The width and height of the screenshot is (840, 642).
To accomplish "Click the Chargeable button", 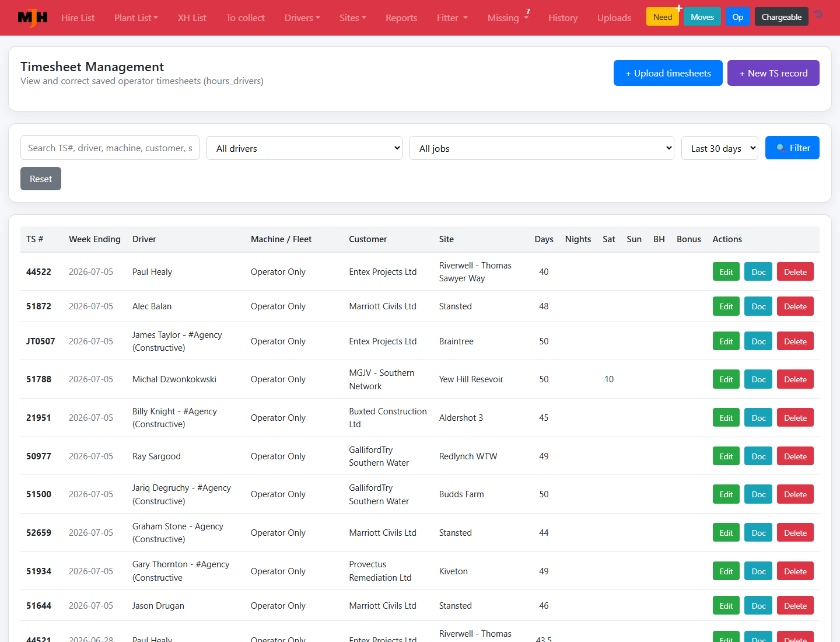I will tap(782, 16).
